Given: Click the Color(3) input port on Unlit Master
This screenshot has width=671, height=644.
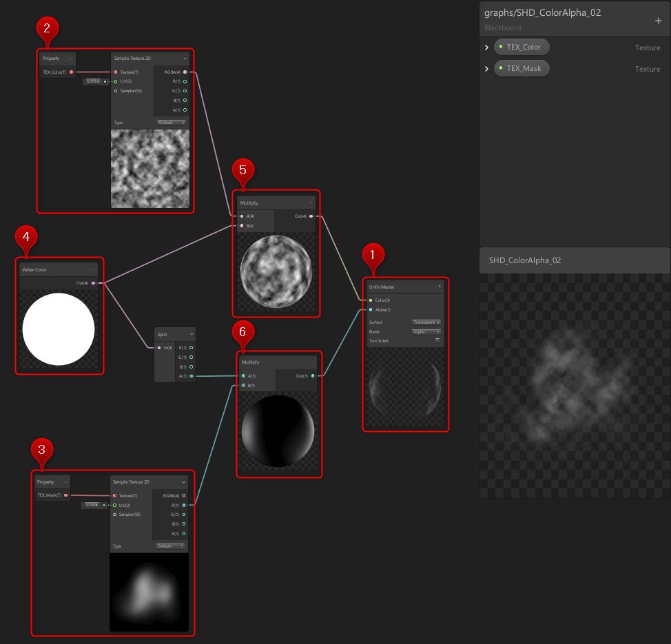Looking at the screenshot, I should click(x=371, y=300).
